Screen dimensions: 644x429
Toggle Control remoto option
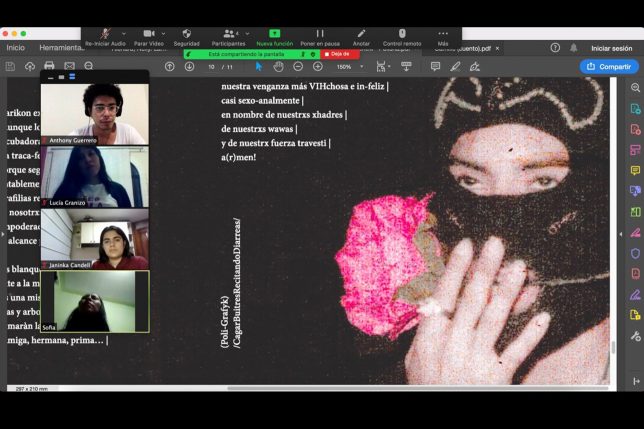[x=402, y=33]
